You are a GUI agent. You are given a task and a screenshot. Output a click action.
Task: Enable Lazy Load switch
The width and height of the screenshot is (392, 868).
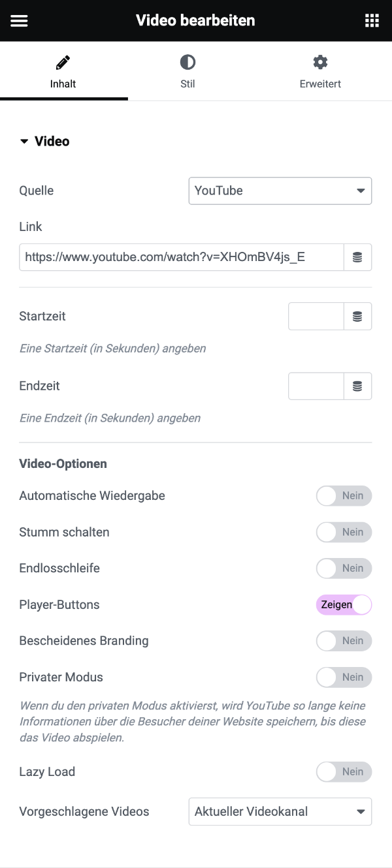[344, 771]
